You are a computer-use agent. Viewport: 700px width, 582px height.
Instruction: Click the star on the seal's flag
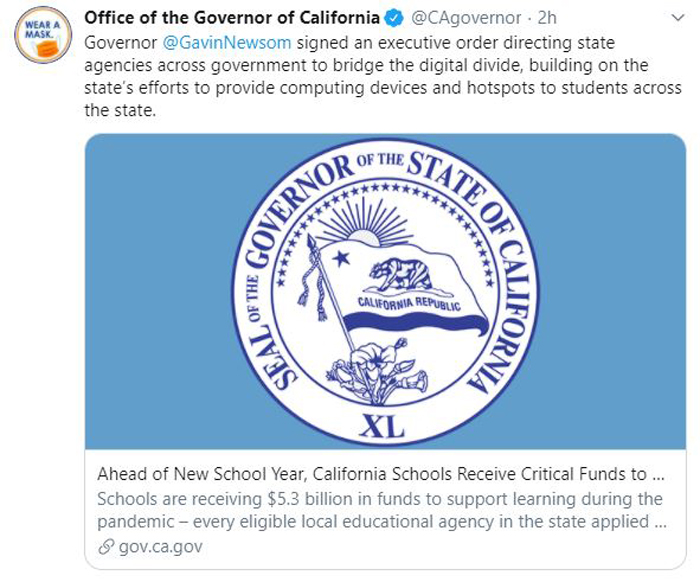pyautogui.click(x=342, y=258)
